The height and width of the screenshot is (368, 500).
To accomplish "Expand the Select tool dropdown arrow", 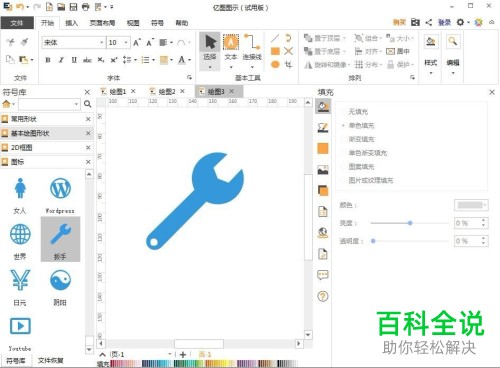I will coord(210,67).
